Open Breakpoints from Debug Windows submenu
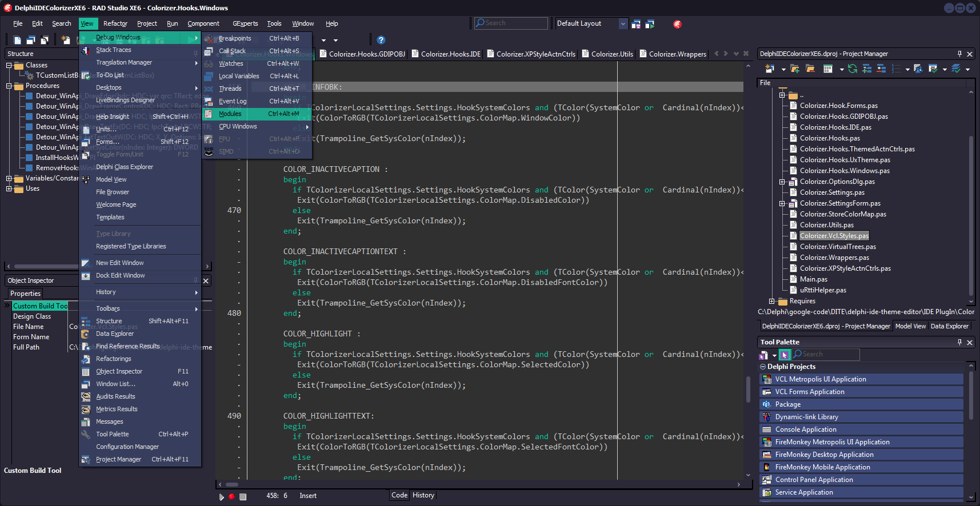The width and height of the screenshot is (980, 506). (257, 38)
